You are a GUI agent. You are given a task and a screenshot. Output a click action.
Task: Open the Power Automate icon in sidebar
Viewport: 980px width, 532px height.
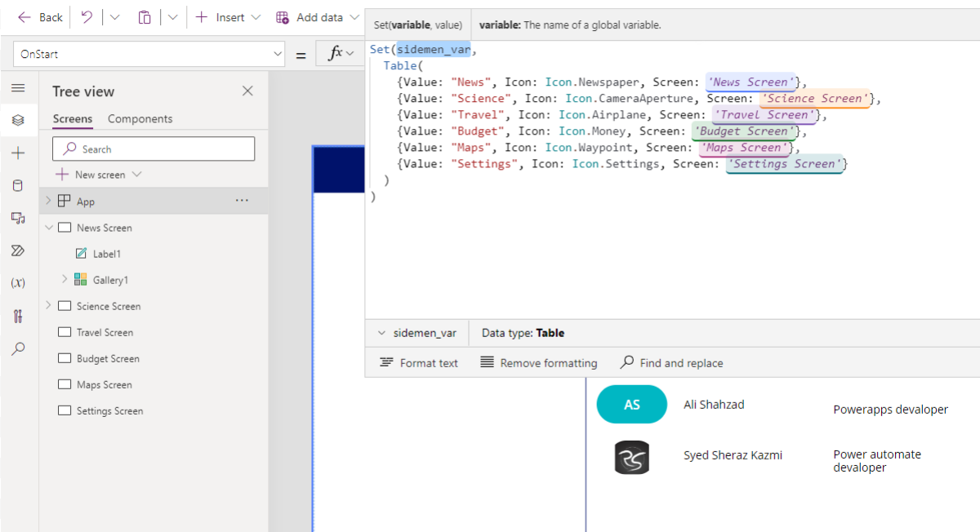(x=18, y=250)
